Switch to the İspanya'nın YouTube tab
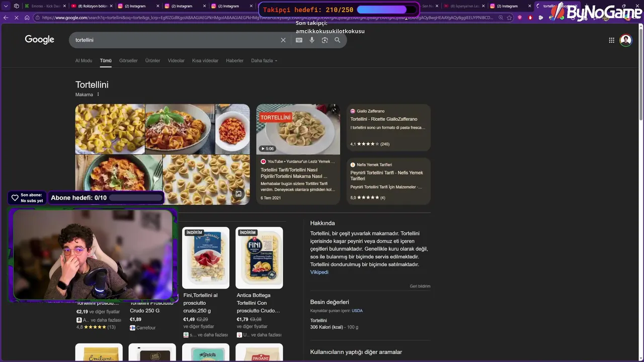644x362 pixels. [x=464, y=6]
